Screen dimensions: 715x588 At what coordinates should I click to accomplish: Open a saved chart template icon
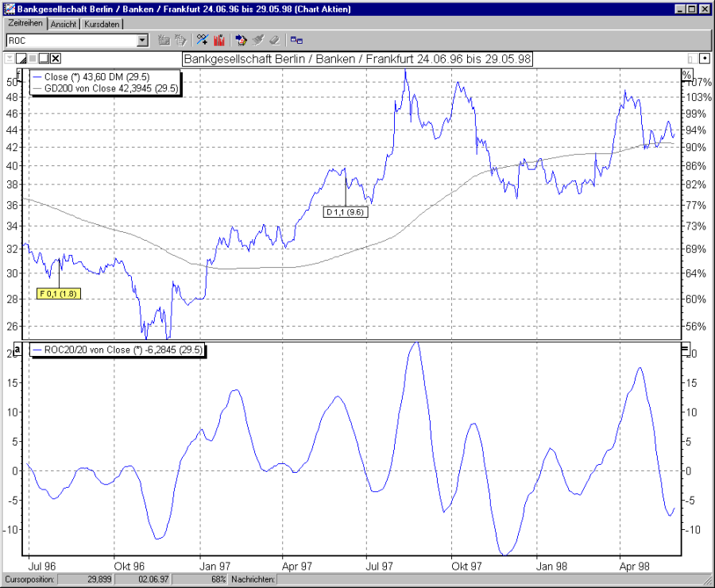(x=164, y=40)
